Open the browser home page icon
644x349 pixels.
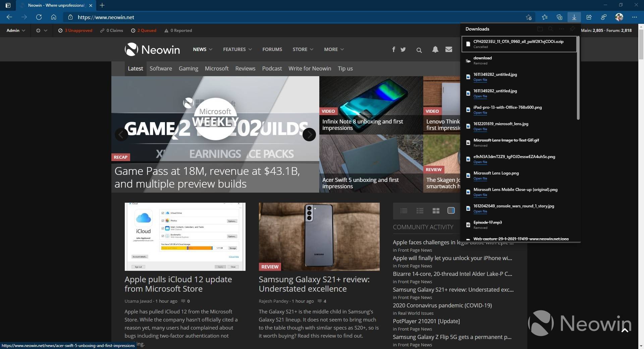tap(54, 17)
